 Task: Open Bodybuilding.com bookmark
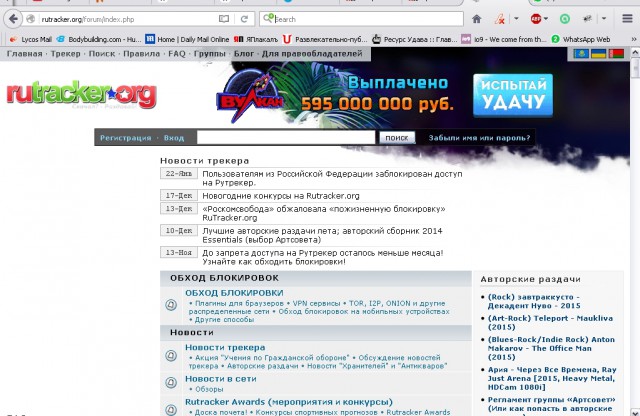tap(99, 39)
